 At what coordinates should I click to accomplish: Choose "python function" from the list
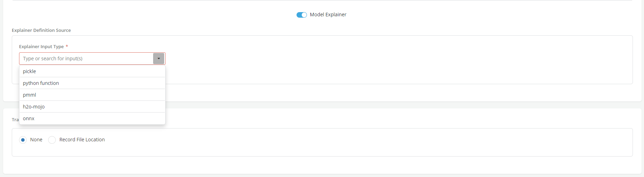pos(41,83)
